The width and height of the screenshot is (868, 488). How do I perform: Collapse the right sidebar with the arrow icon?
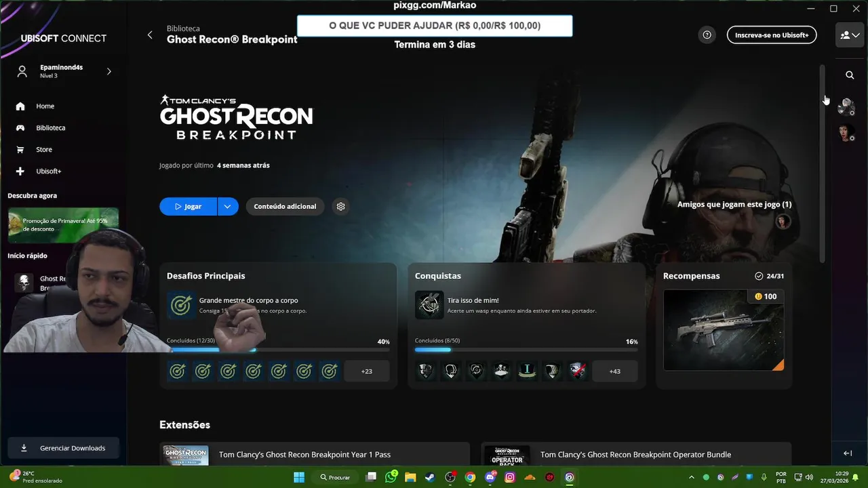click(x=848, y=453)
